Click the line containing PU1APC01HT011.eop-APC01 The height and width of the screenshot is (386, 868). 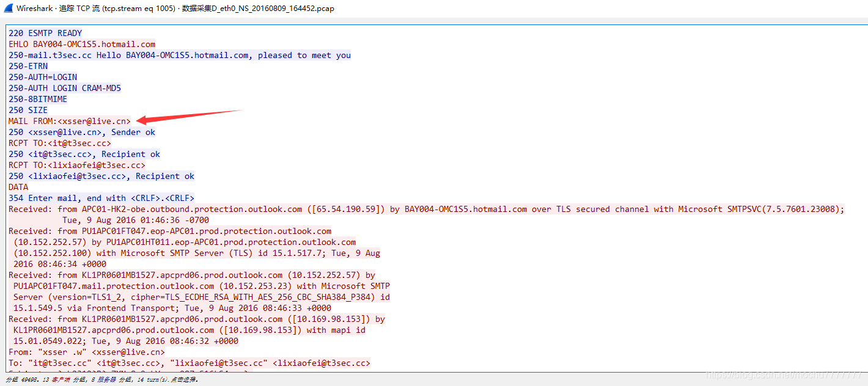(x=185, y=242)
